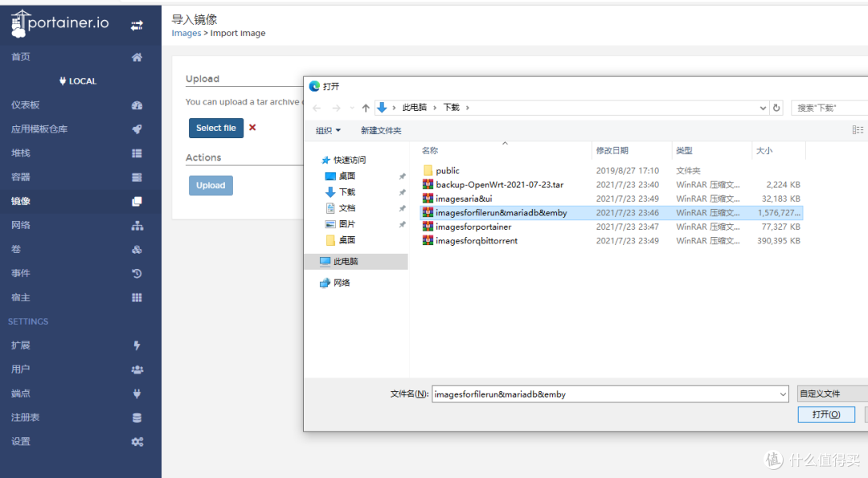Screen dimensions: 868x478
Task: Click the Upload button
Action: coord(211,186)
